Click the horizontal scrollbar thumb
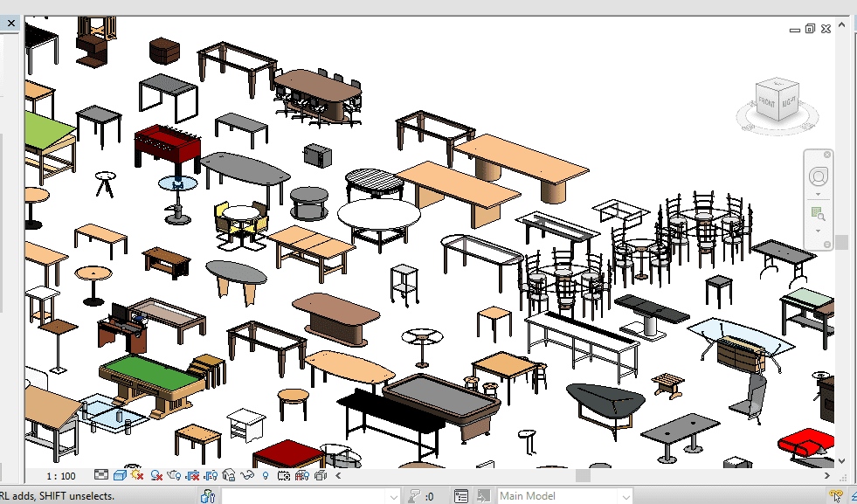 pyautogui.click(x=583, y=476)
